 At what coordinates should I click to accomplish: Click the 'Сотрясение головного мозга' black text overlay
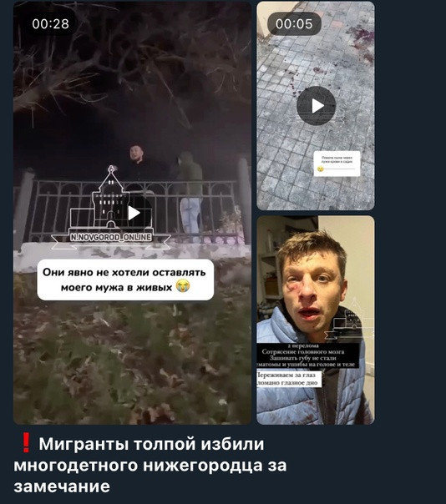[303, 351]
